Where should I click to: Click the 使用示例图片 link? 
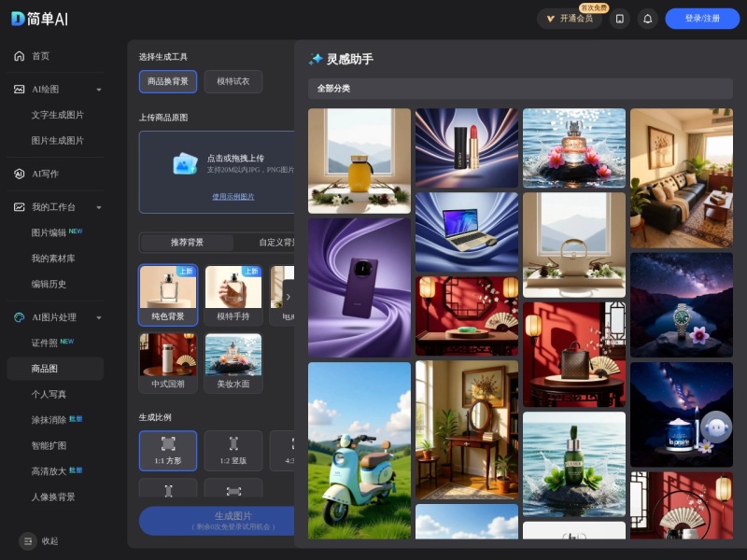233,197
